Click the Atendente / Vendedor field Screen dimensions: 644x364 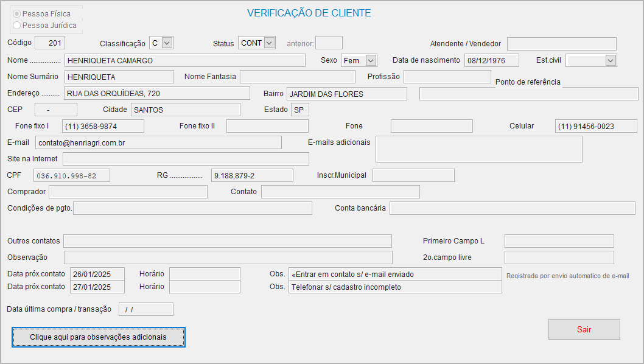(561, 44)
